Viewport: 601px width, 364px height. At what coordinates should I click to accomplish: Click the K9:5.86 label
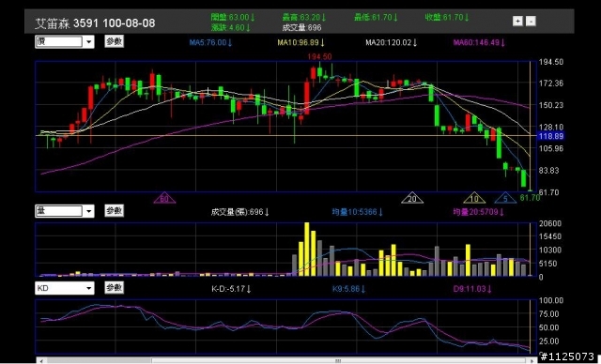pos(349,289)
